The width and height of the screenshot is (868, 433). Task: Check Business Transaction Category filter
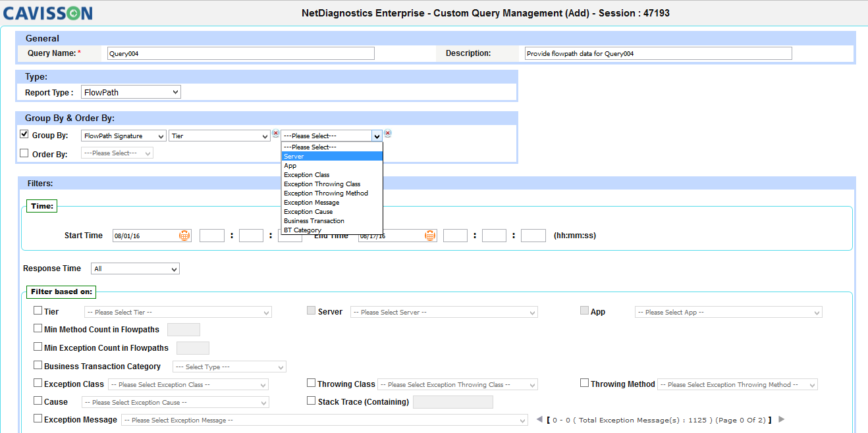pos(38,365)
